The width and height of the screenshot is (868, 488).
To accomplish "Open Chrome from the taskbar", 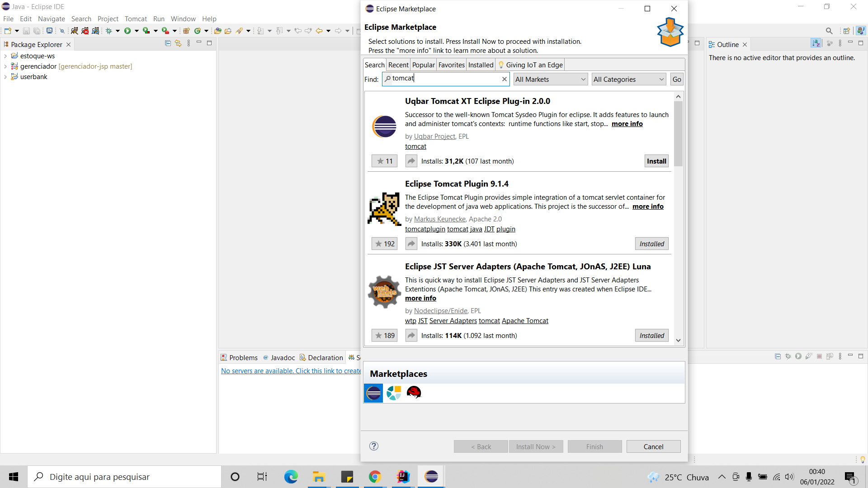I will point(375,477).
